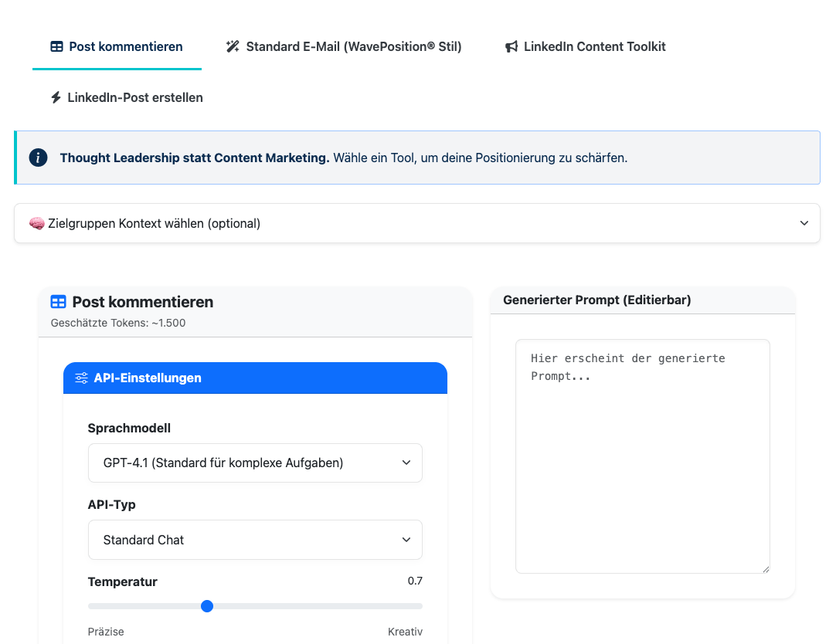Click the sliders icon in API-Einstellungen header
Screen dimensions: 836x644
click(x=81, y=378)
